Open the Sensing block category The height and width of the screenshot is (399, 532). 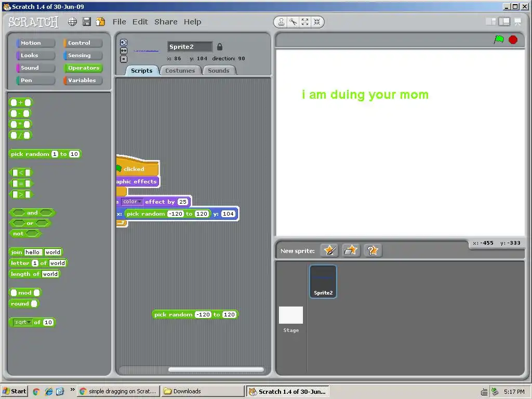tap(83, 55)
